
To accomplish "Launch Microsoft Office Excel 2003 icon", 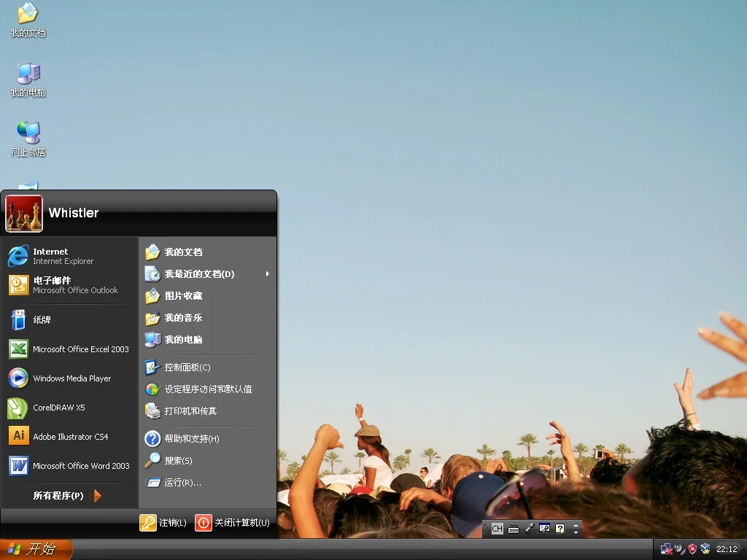I will point(18,349).
